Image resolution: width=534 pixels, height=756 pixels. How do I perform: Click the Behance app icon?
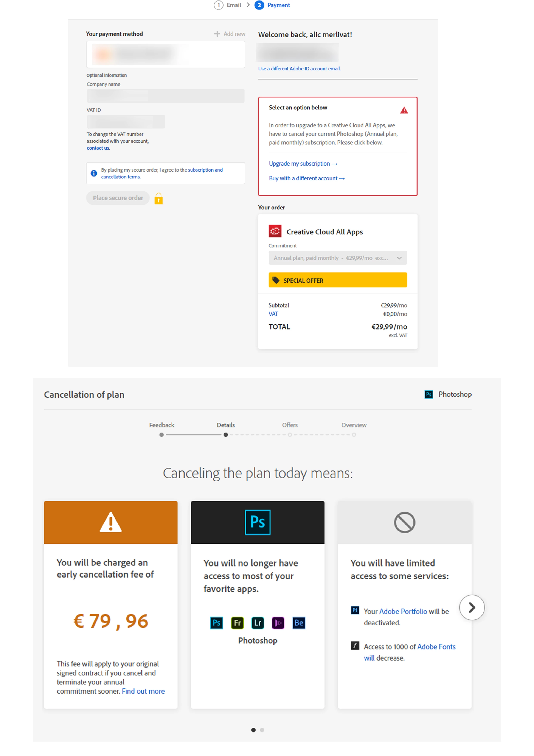(298, 623)
